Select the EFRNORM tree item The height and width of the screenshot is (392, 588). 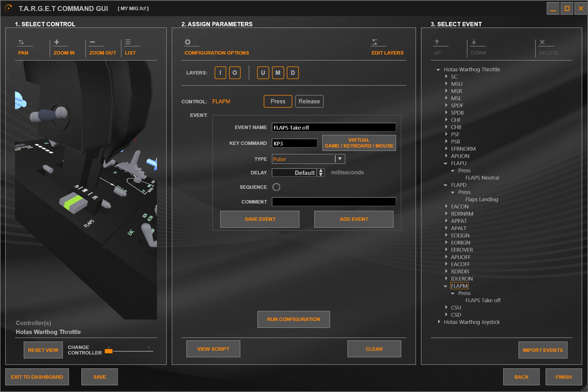click(463, 149)
